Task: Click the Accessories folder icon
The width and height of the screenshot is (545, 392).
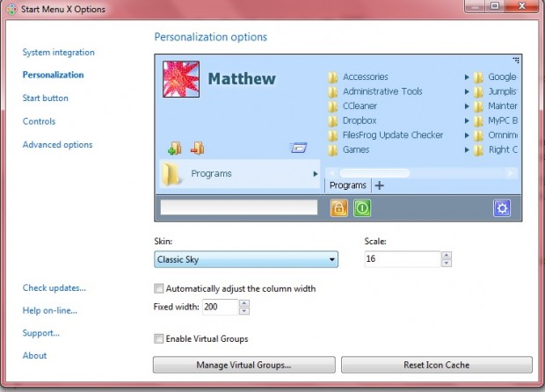Action: point(333,77)
